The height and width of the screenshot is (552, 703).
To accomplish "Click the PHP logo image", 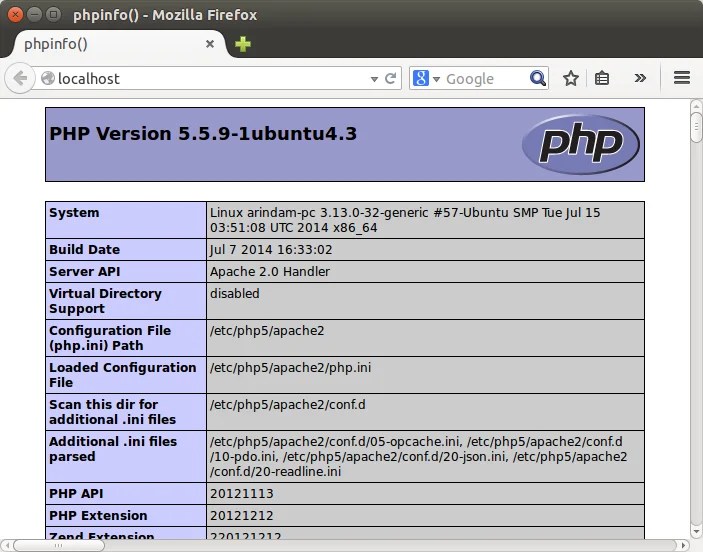I will (581, 144).
